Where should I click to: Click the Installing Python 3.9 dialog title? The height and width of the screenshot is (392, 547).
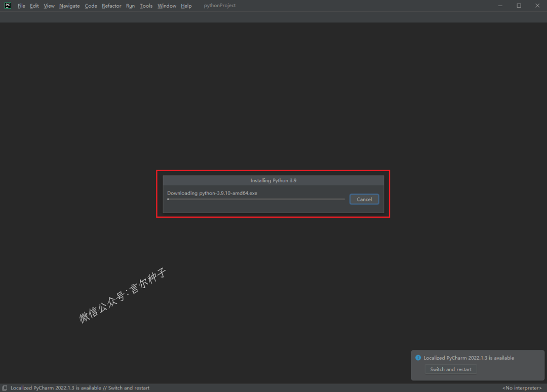pyautogui.click(x=273, y=180)
